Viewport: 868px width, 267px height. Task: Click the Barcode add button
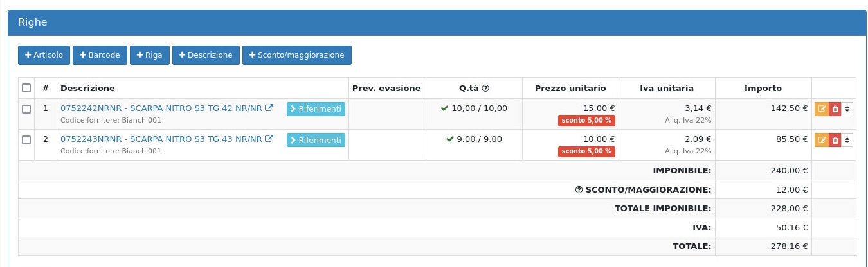(x=100, y=55)
